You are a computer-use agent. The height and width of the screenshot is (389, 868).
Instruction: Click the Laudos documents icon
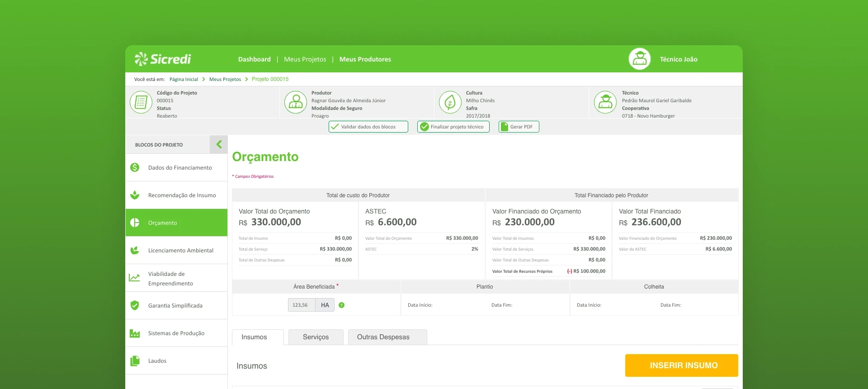135,361
